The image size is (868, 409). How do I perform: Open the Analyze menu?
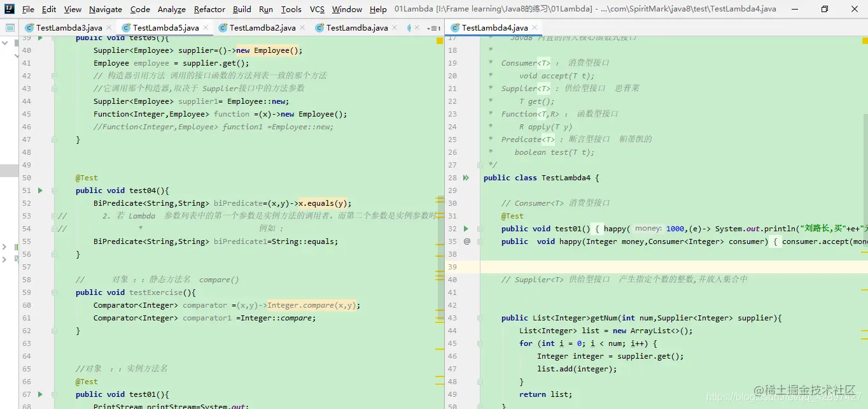coord(172,9)
